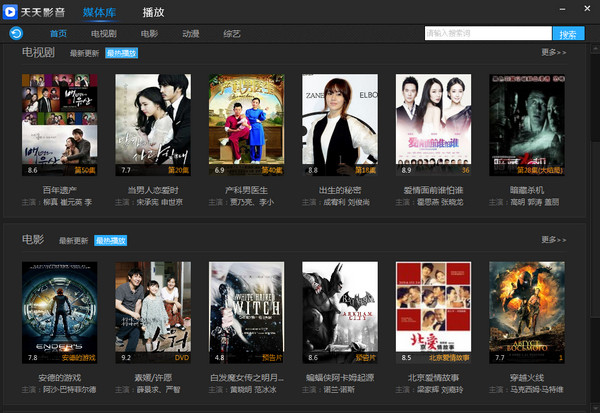Select 最热播放 in the 电视剧 section

pyautogui.click(x=122, y=53)
